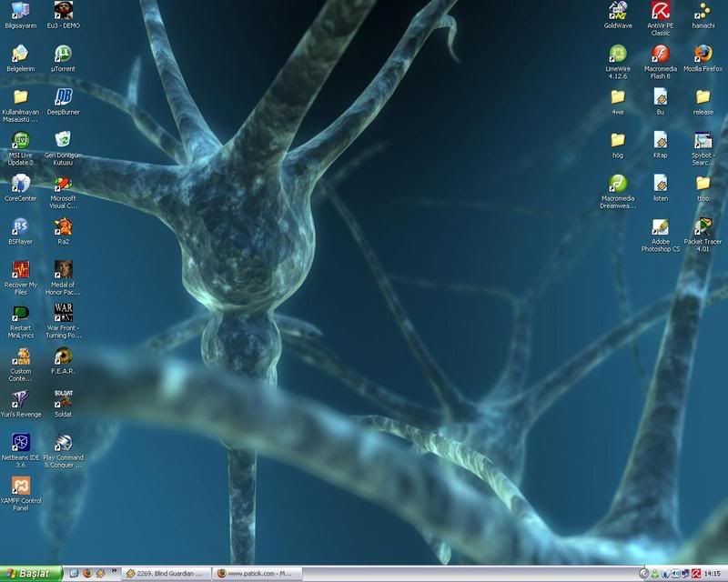Switch to www.paticik.com Firefox taskbar window
728x582 pixels.
click(x=258, y=574)
